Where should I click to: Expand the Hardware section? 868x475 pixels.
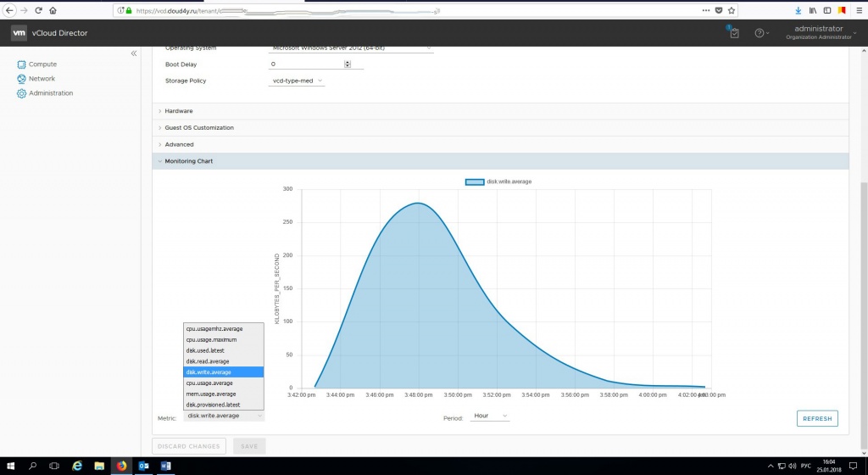tap(178, 111)
